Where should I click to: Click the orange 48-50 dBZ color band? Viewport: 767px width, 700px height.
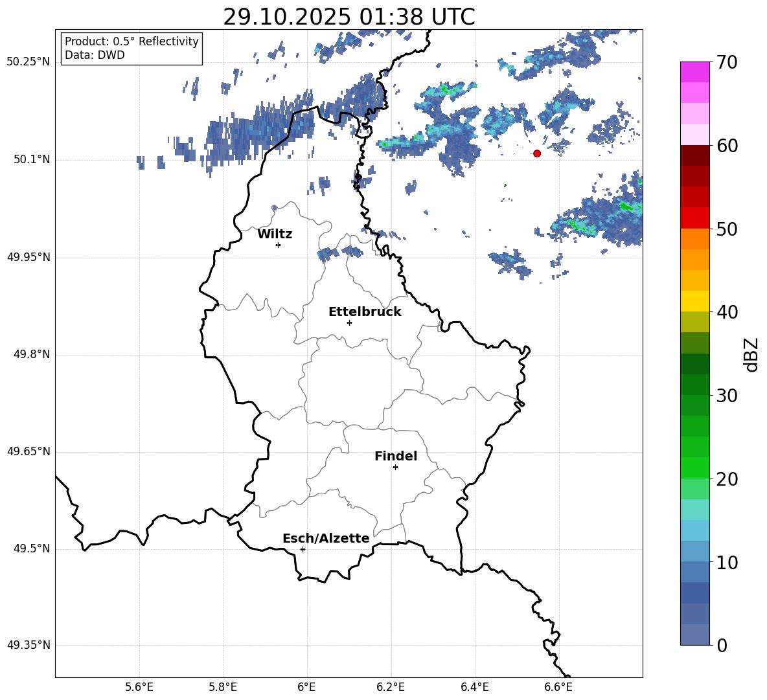point(695,239)
